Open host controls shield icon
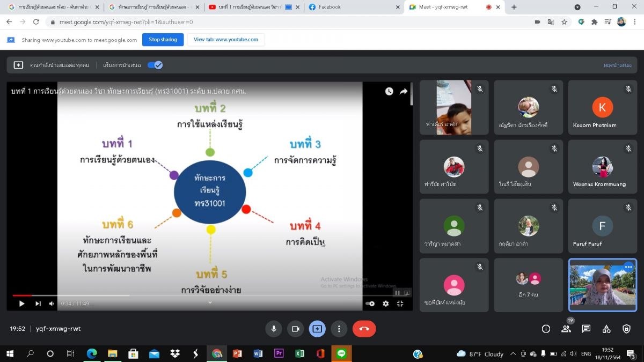 (x=626, y=329)
